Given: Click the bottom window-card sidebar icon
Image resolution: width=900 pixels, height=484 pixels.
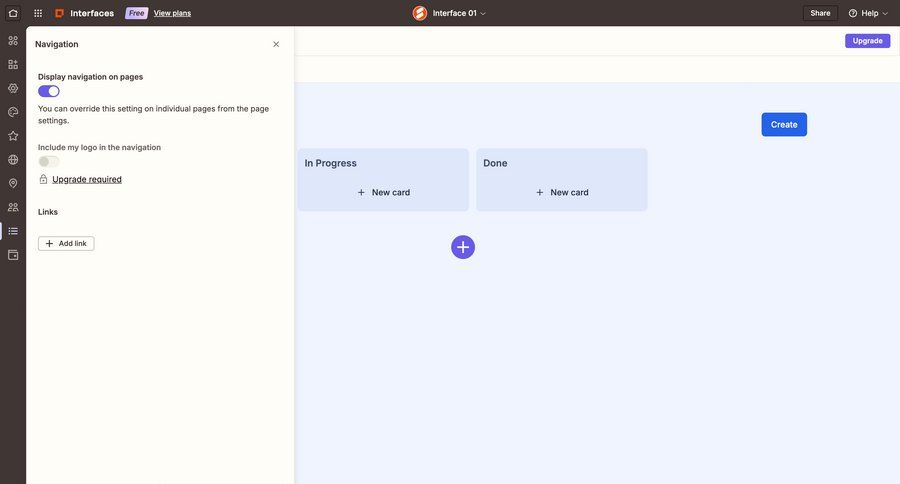Looking at the screenshot, I should 13,255.
